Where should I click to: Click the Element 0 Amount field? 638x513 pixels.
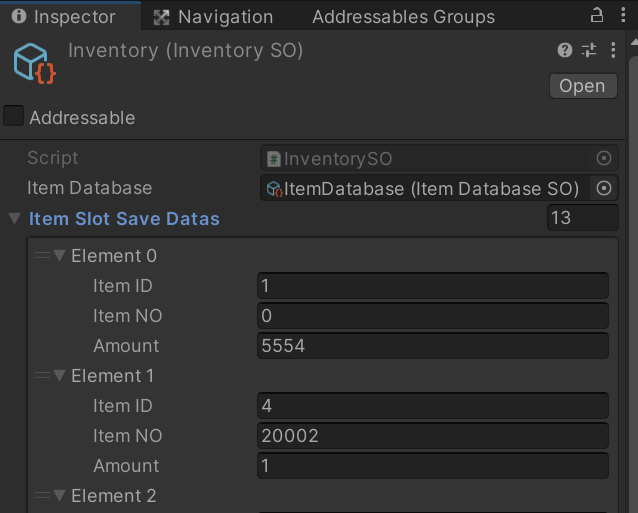432,346
